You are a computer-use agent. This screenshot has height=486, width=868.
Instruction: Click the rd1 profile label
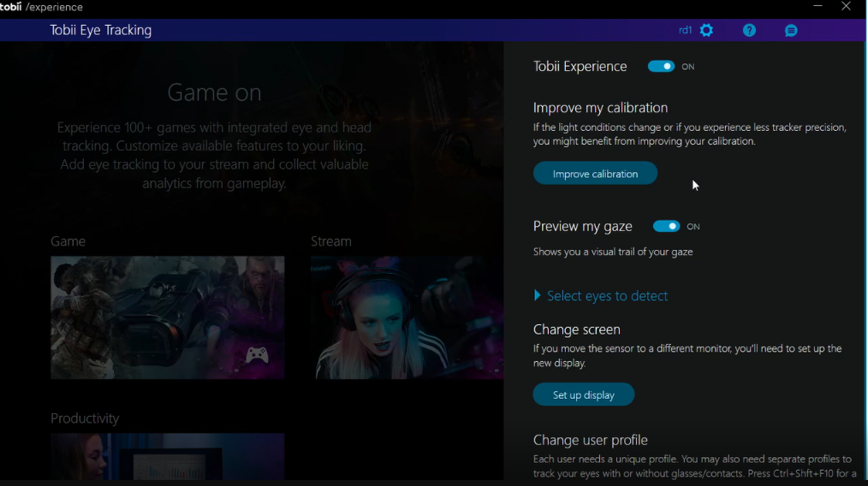click(686, 31)
